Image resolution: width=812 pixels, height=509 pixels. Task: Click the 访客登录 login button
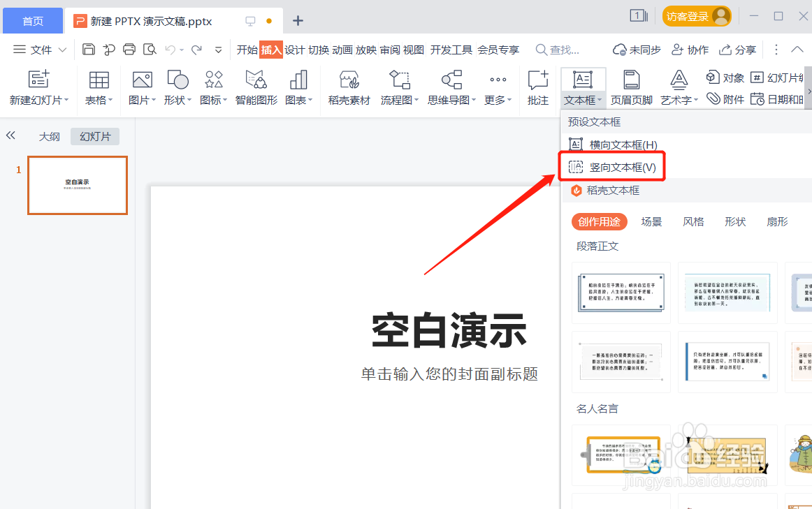point(697,16)
